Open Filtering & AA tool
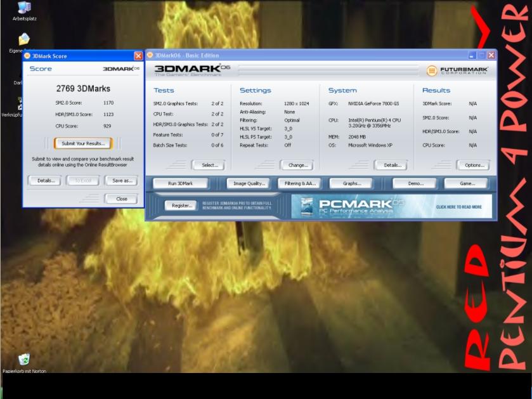Image resolution: width=532 pixels, height=399 pixels. coord(300,183)
